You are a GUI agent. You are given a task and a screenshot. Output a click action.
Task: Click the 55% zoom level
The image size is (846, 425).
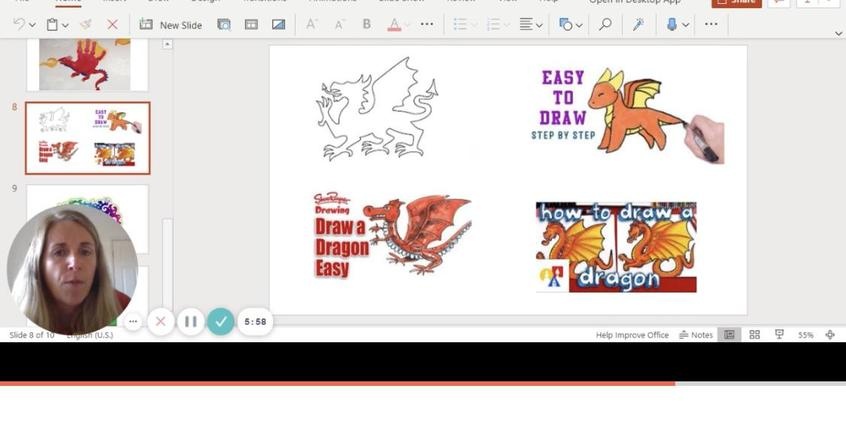tap(806, 335)
